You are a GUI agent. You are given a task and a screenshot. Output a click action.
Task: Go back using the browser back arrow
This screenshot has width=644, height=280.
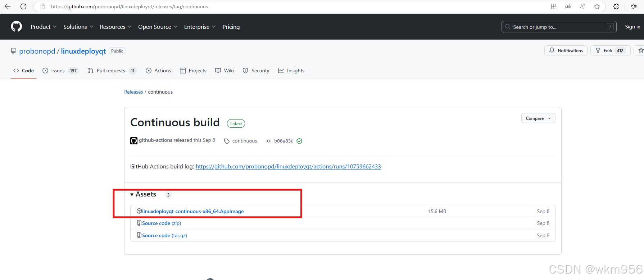click(7, 6)
